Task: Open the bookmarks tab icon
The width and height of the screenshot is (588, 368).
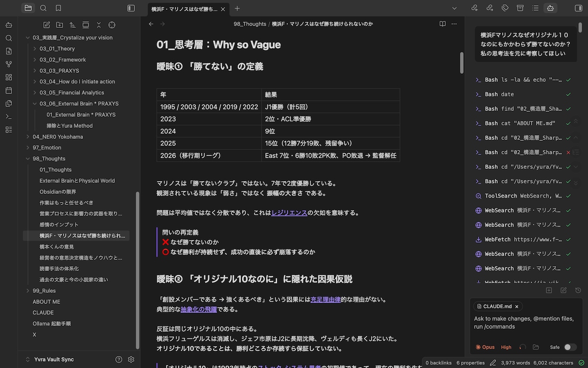Action: pyautogui.click(x=58, y=8)
